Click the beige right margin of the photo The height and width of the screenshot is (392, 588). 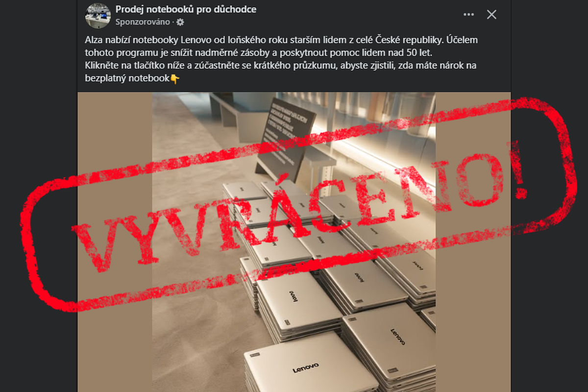click(473, 242)
